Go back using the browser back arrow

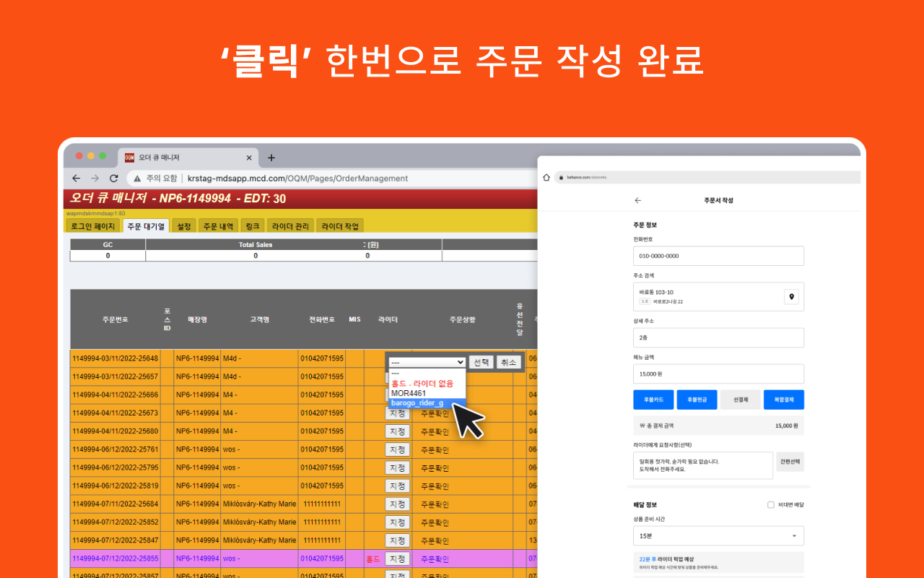pos(76,178)
